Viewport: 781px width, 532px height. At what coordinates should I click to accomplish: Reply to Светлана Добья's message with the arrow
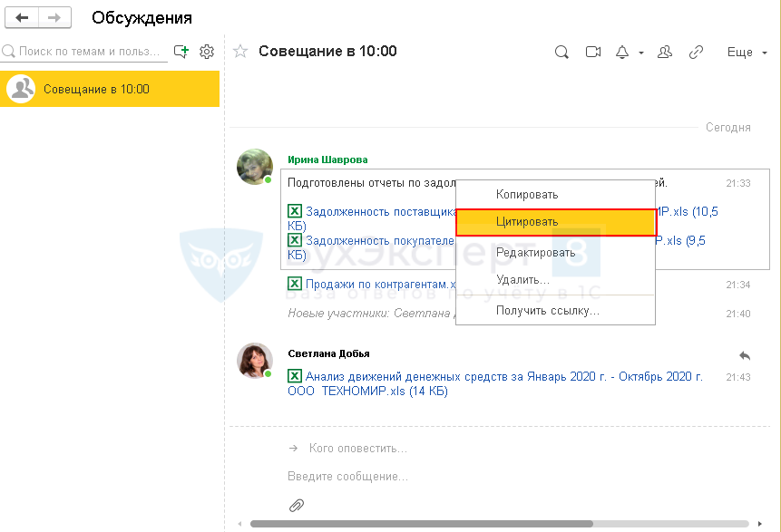click(x=745, y=355)
